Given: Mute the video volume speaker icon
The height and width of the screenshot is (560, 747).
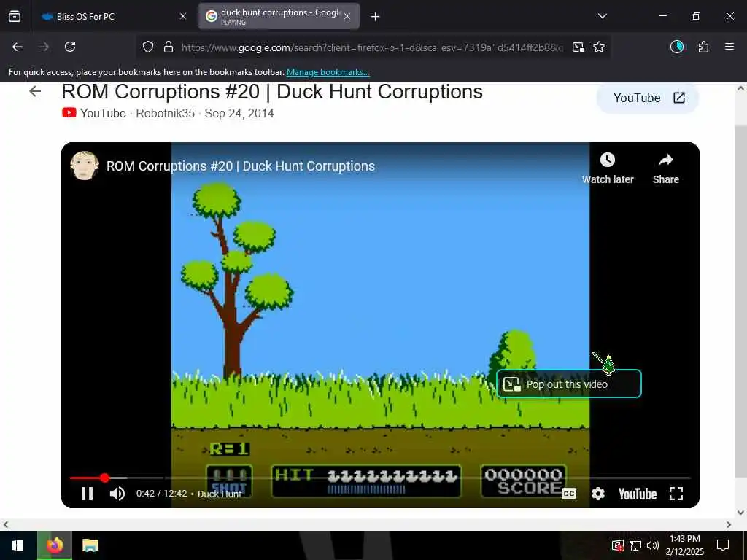Looking at the screenshot, I should coord(117,494).
